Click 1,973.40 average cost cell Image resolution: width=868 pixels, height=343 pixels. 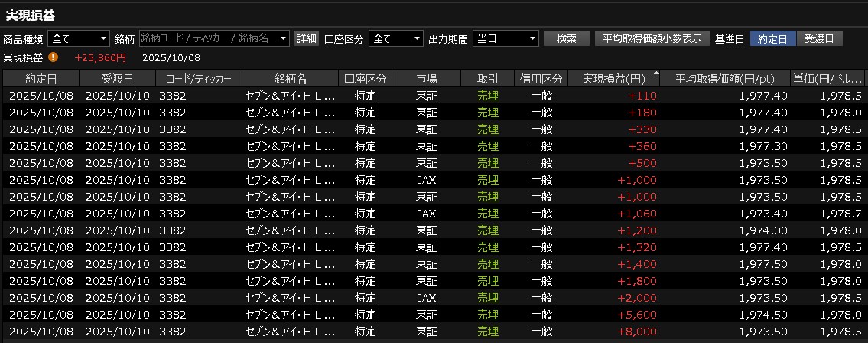[x=762, y=214]
